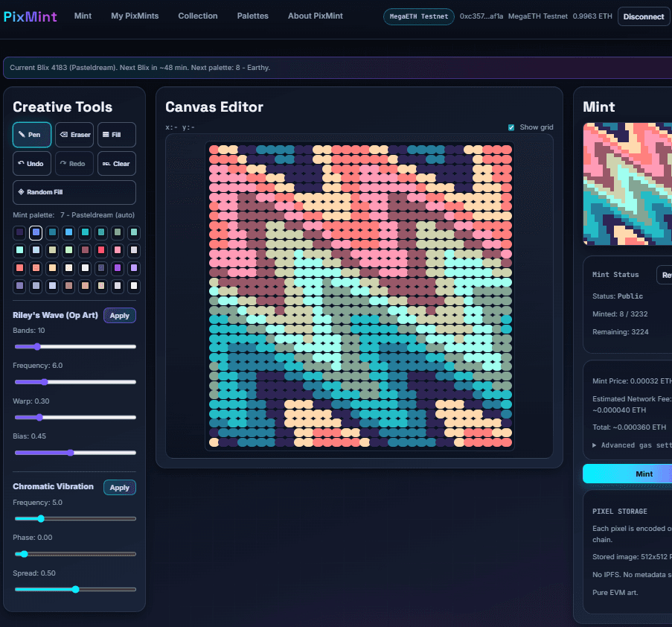The image size is (672, 627).
Task: Activate the Fill tool
Action: pyautogui.click(x=116, y=135)
